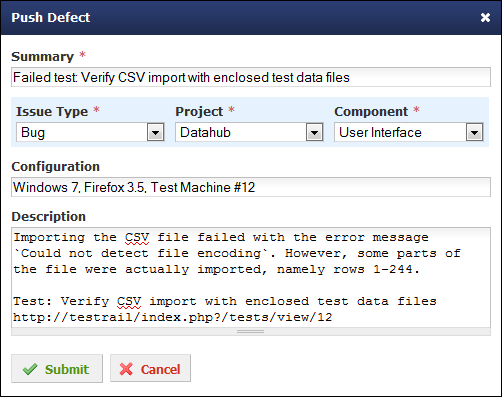Image resolution: width=502 pixels, height=397 pixels.
Task: Click the Summary label
Action: pos(42,57)
